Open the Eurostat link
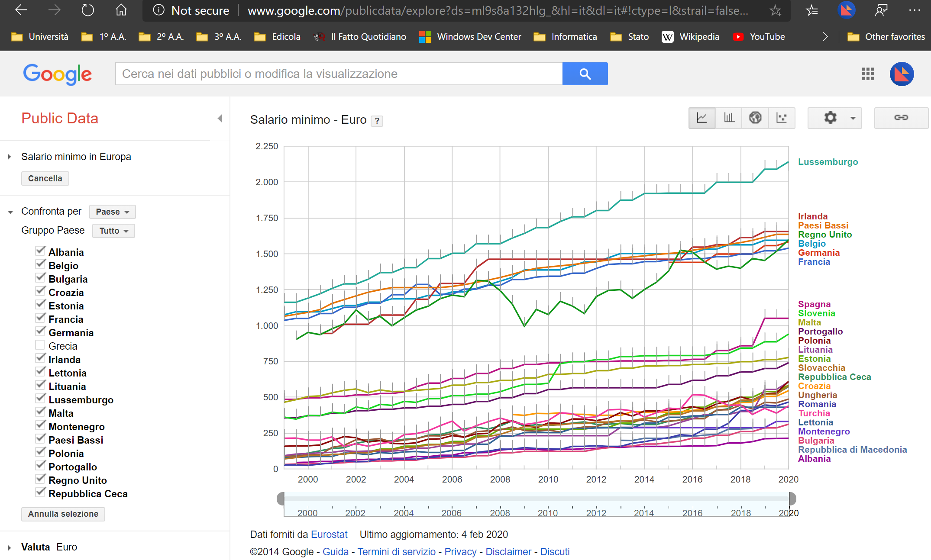931x560 pixels. pos(329,534)
